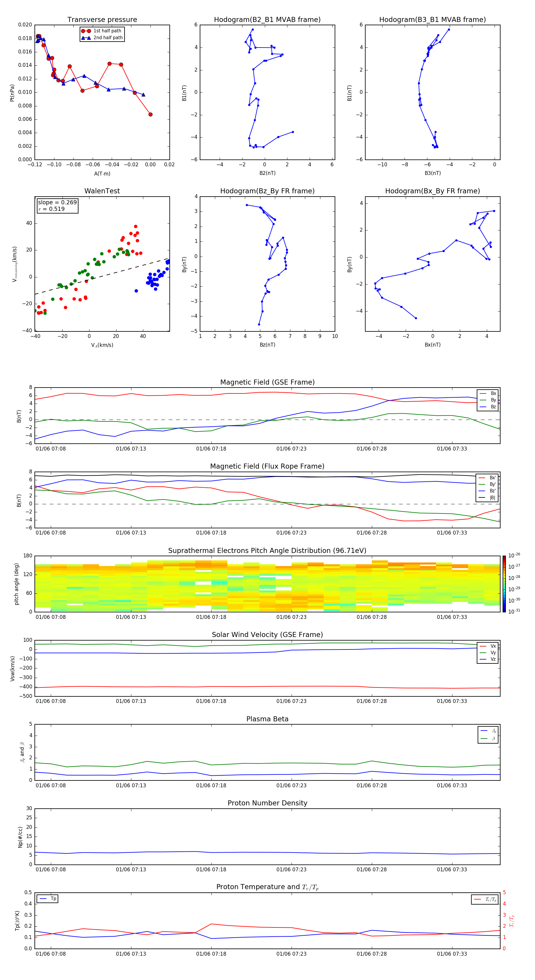Select the Vy legend entry
Viewport: 535px width, 980px height.
pos(488,653)
